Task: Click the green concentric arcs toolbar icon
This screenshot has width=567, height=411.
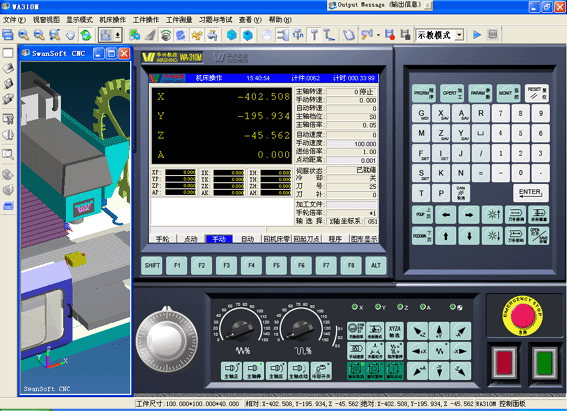Action: (166, 35)
